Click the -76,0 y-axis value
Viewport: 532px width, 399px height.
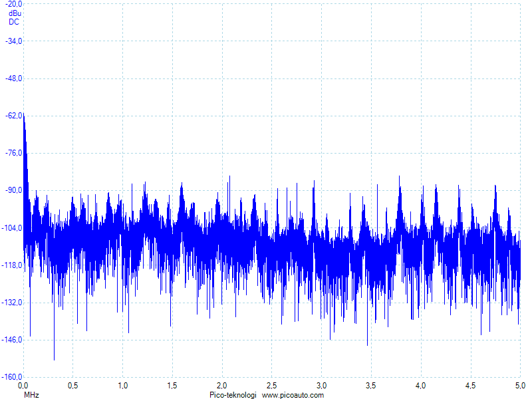[13, 153]
